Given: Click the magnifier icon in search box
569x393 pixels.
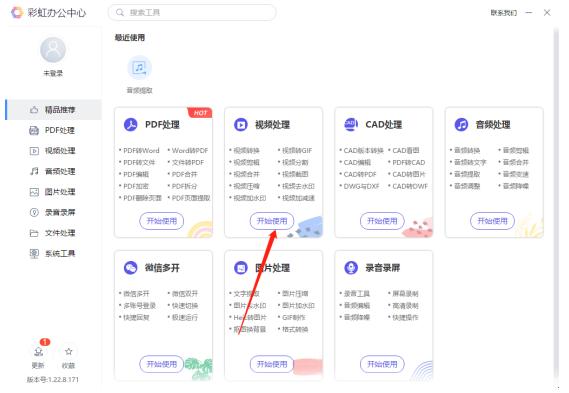Looking at the screenshot, I should [120, 13].
